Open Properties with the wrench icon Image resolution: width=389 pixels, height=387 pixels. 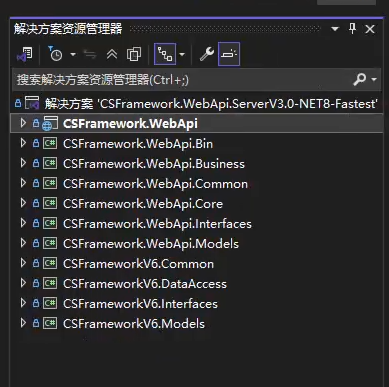[x=207, y=54]
